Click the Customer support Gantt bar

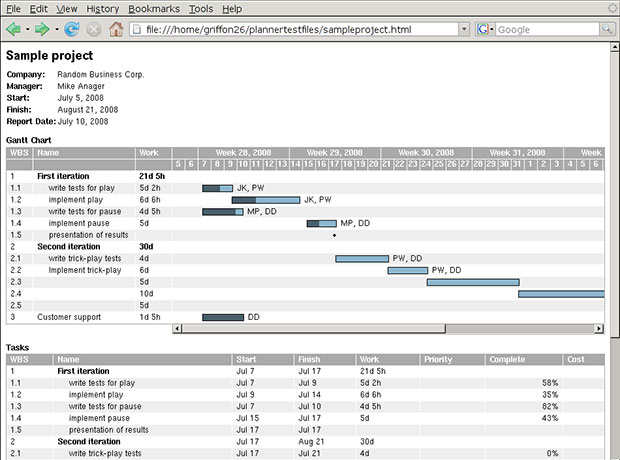point(223,318)
